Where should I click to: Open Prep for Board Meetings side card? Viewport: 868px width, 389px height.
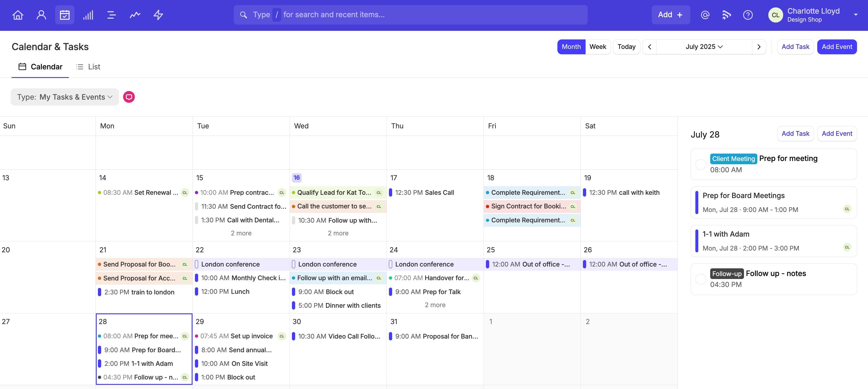[x=773, y=202]
